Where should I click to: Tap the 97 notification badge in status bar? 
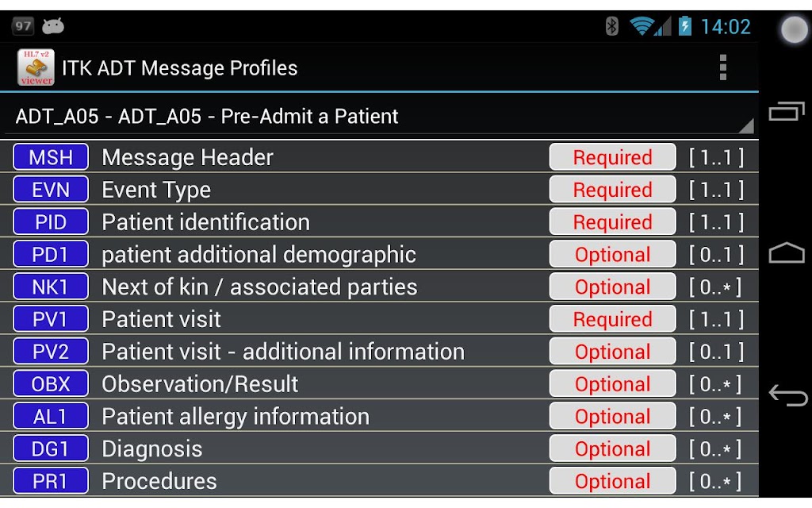[23, 26]
